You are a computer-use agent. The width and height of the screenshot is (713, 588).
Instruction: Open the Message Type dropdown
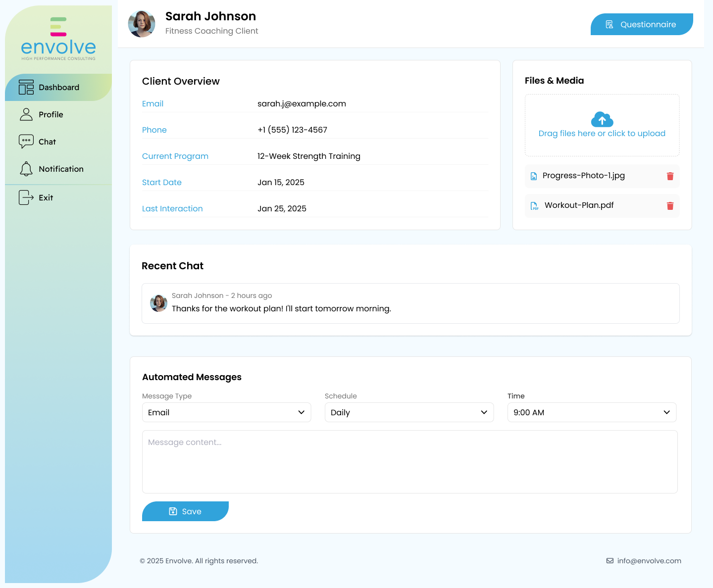click(226, 412)
